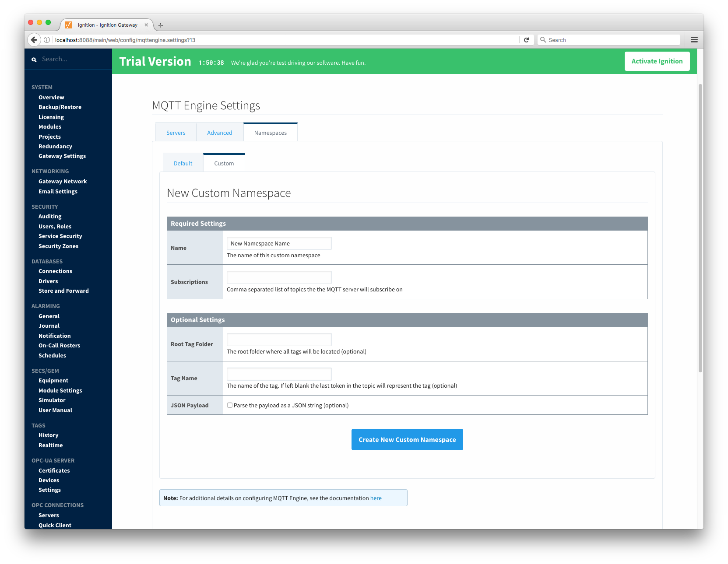Open User Manual in sidebar
The height and width of the screenshot is (564, 728).
(55, 410)
